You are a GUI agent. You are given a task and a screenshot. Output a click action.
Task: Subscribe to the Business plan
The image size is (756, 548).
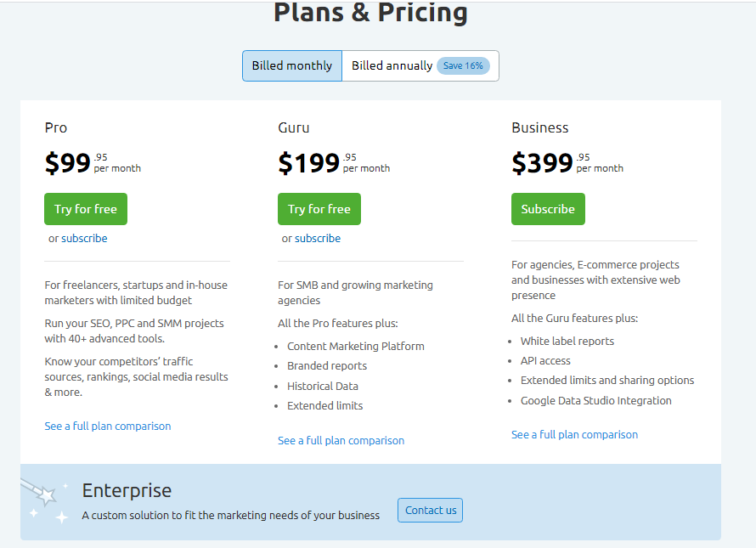click(548, 209)
